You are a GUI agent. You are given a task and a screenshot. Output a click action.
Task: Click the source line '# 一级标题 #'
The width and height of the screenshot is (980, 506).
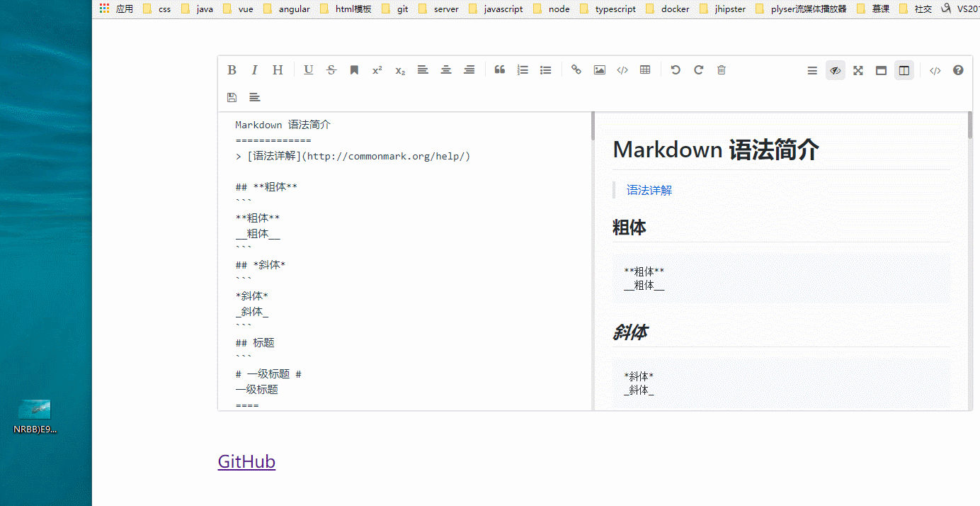(269, 374)
